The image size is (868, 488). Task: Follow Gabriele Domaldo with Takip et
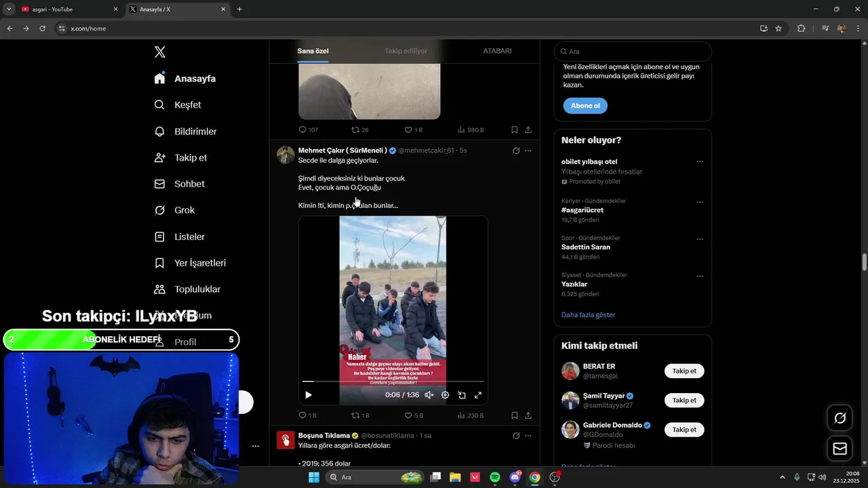[x=684, y=430]
